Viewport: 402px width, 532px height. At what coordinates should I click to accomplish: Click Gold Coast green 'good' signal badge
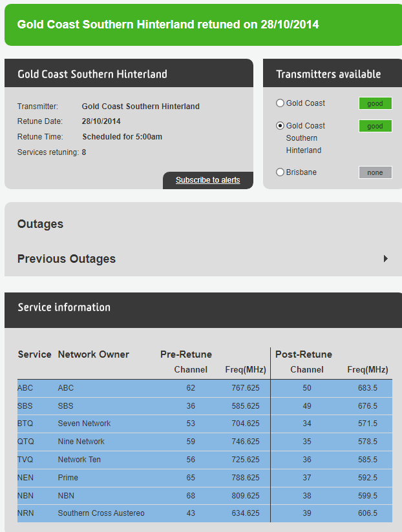375,103
